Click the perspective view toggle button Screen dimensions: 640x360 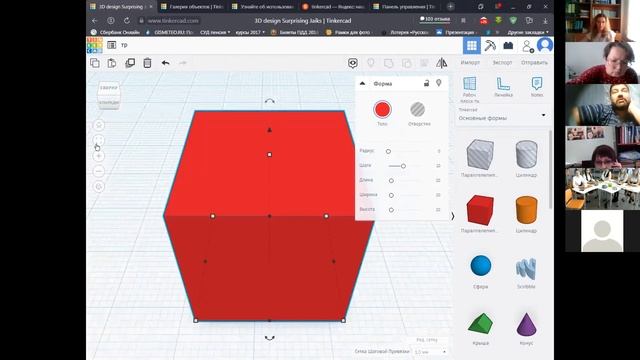99,187
